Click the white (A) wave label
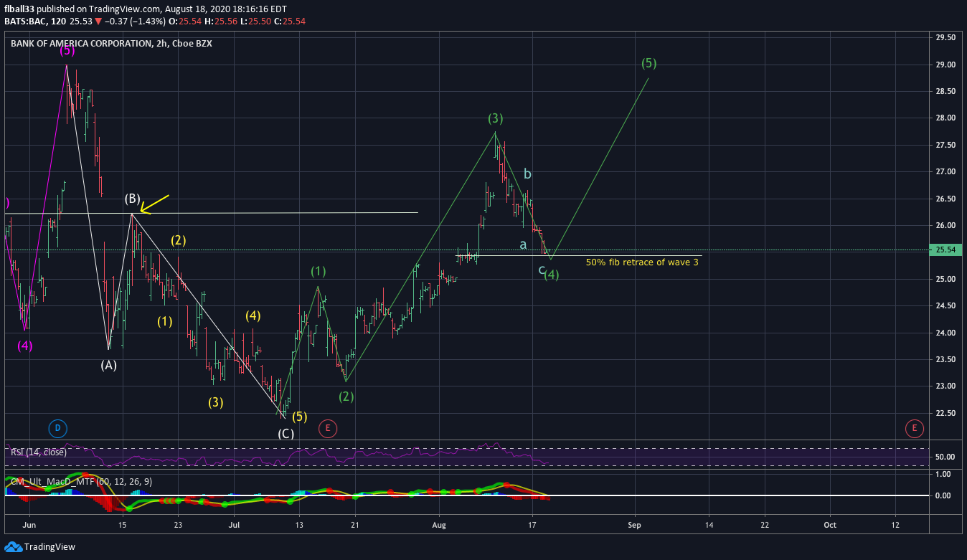Screen dimensions: 967x560 click(109, 365)
